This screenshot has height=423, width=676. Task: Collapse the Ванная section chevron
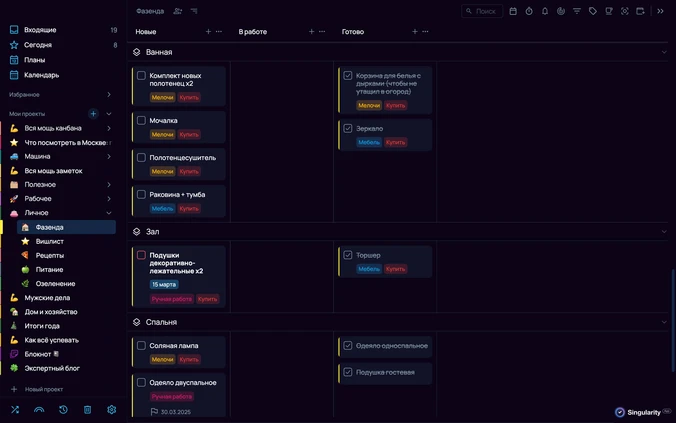point(664,52)
